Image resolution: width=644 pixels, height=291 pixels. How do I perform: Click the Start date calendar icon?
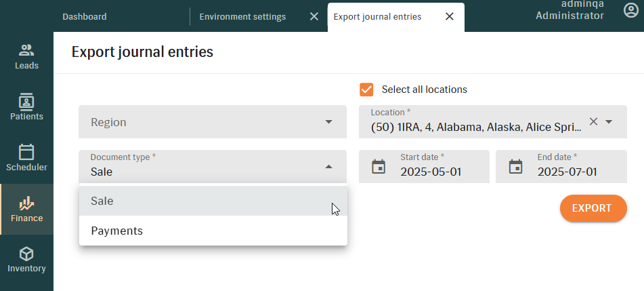379,167
